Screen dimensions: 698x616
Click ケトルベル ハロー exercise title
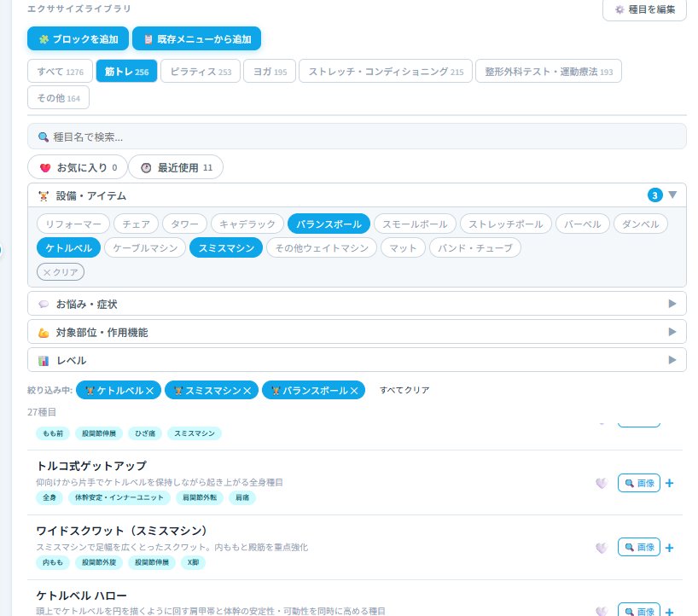81,595
